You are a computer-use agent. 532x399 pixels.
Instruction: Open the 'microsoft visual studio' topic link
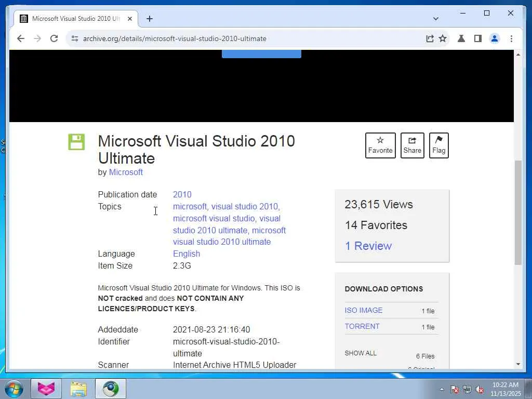[214, 219]
